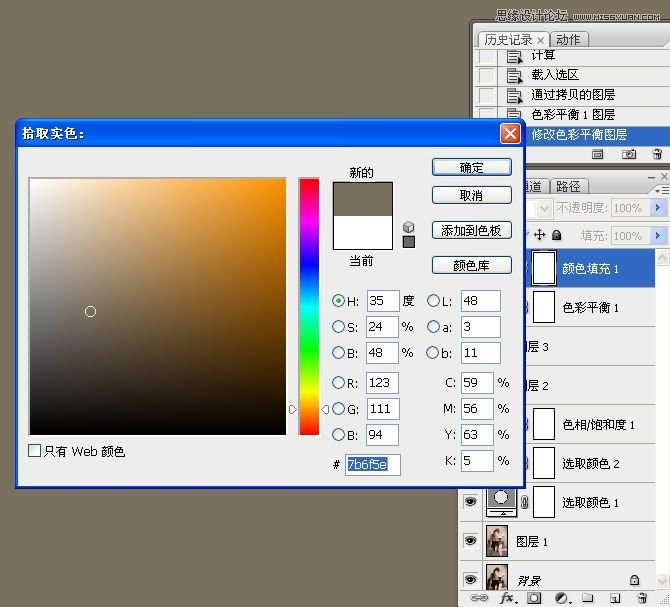
Task: Click the 新的 brown color swatch
Action: (x=363, y=199)
